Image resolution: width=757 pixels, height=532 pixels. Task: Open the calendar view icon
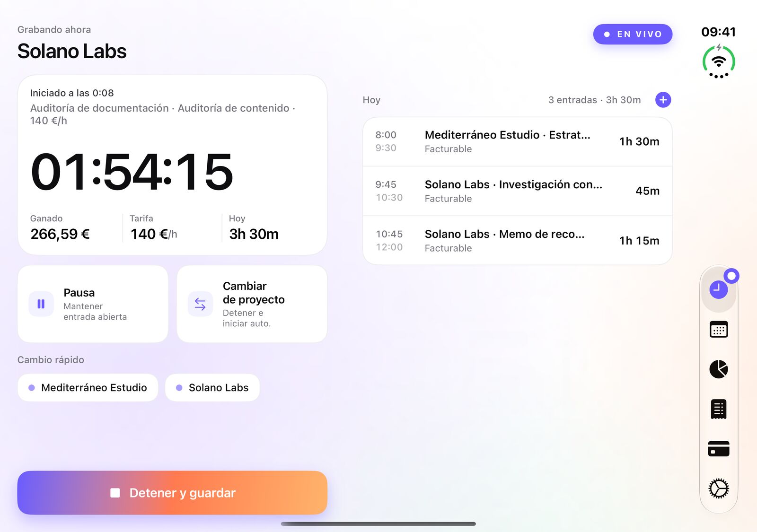click(x=718, y=329)
